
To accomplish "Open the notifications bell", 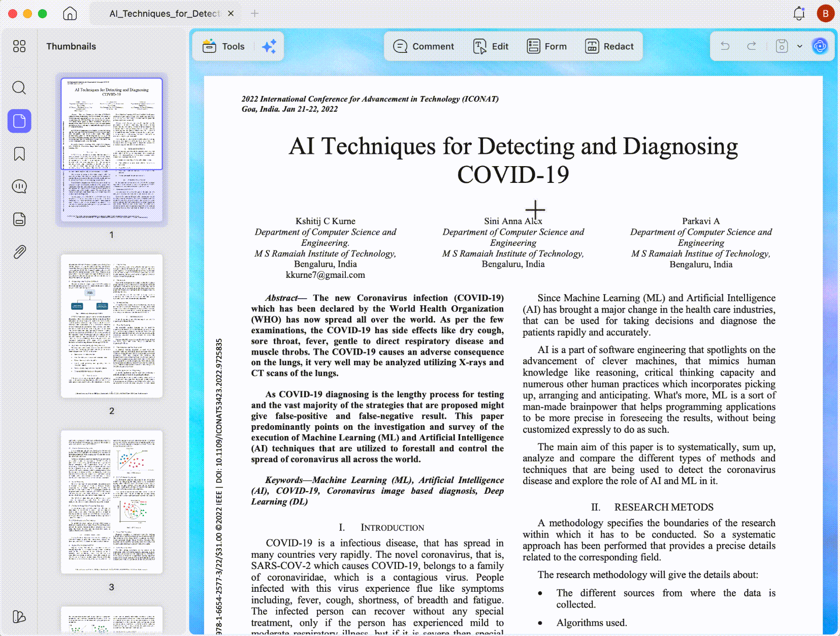I will 799,13.
